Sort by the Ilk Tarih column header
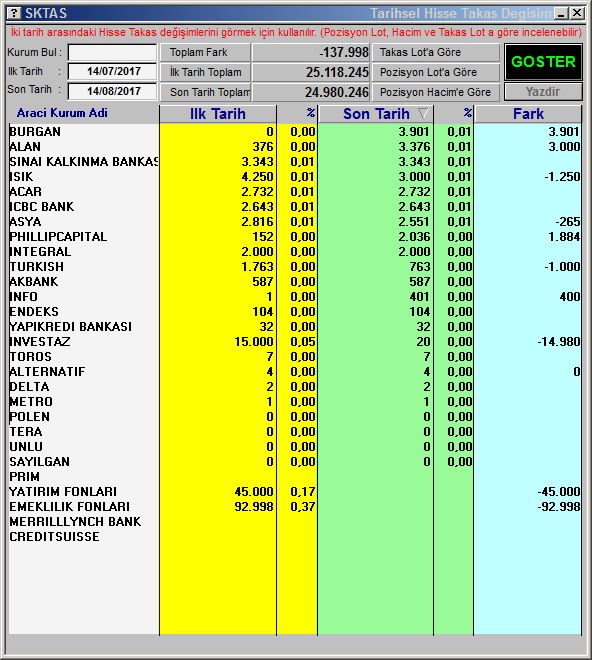592x660 pixels. 218,114
